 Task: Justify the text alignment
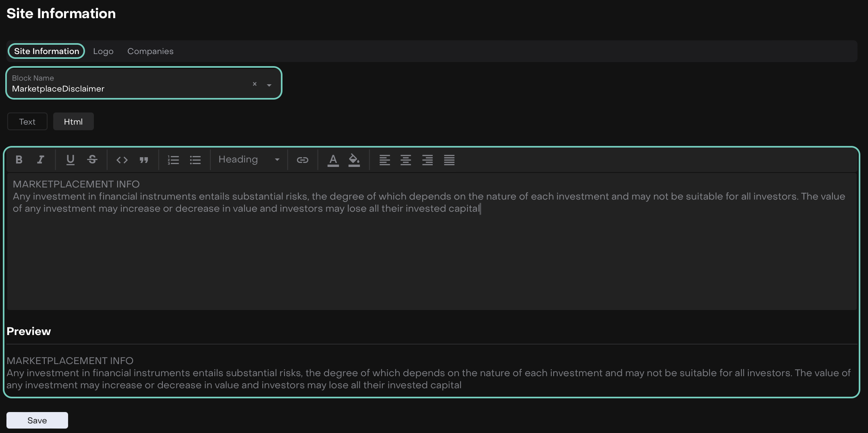point(449,160)
